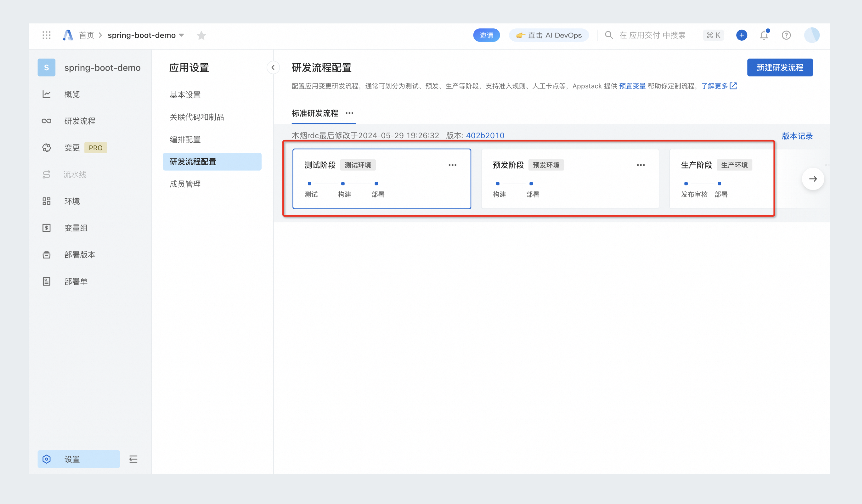Image resolution: width=862 pixels, height=504 pixels.
Task: Open 设置 at the sidebar bottom
Action: click(x=79, y=459)
